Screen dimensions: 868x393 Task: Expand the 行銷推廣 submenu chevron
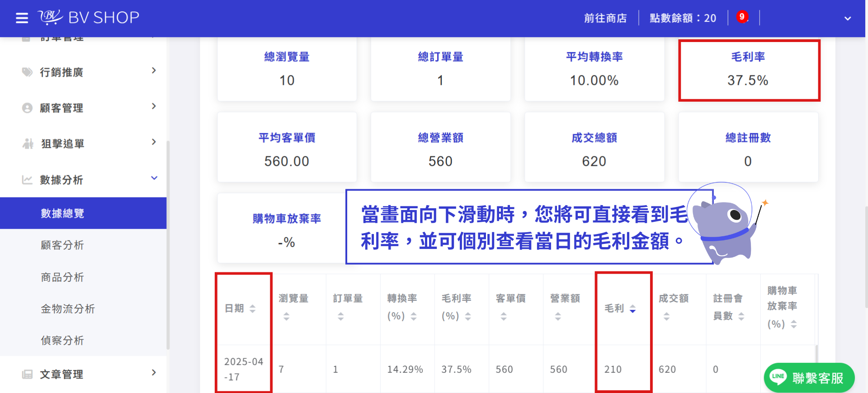154,70
